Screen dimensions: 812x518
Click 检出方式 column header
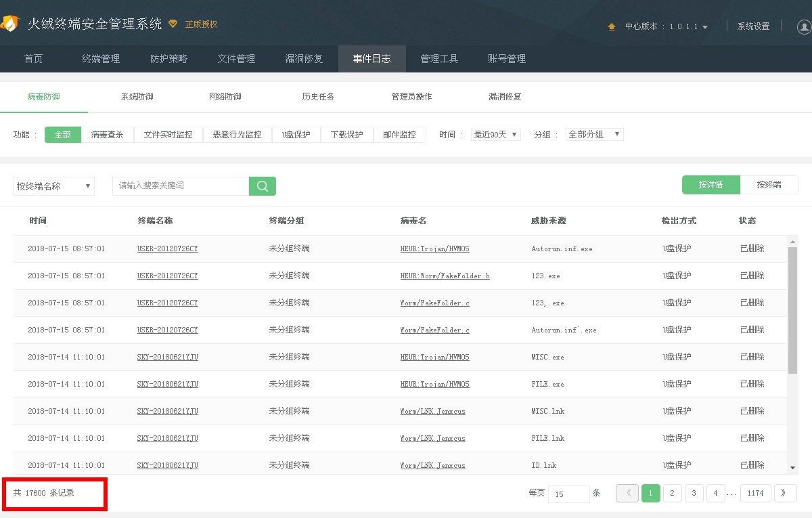pos(679,221)
